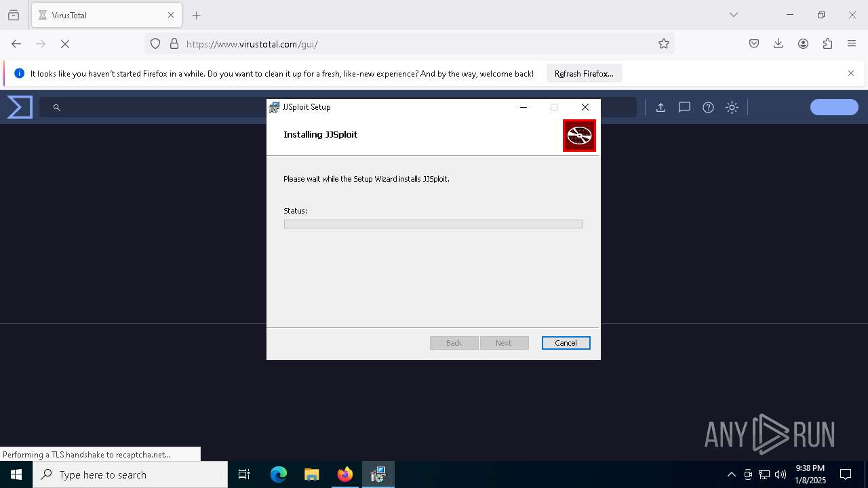Viewport: 868px width, 488px height.
Task: Open VirusTotal notifications chat icon
Action: click(684, 107)
